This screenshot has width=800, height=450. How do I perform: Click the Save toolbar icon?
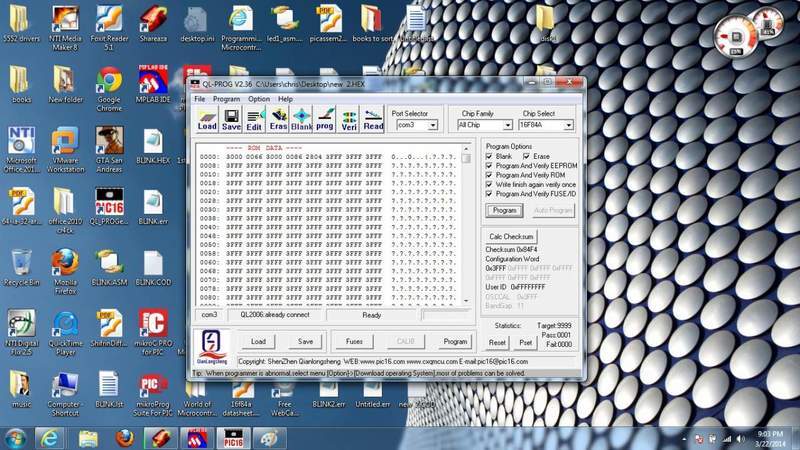(231, 120)
